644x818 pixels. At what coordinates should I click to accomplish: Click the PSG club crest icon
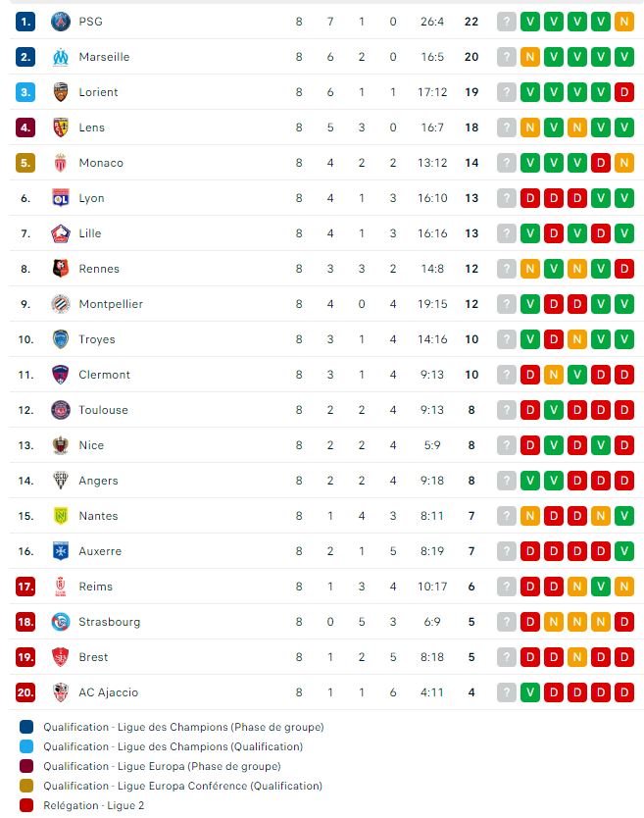(x=61, y=22)
